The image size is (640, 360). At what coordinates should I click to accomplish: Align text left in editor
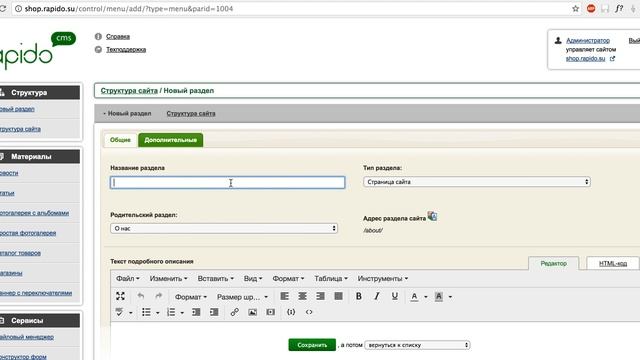[x=284, y=296]
